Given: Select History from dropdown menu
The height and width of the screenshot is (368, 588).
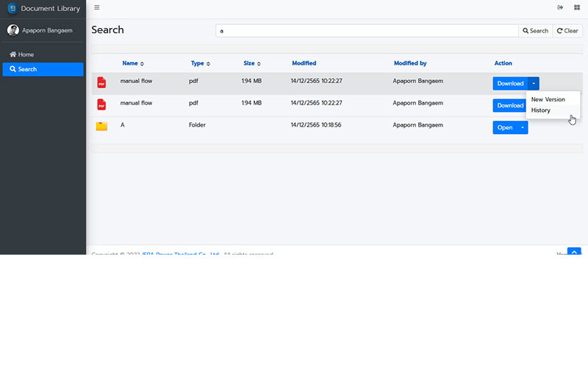Looking at the screenshot, I should point(541,110).
